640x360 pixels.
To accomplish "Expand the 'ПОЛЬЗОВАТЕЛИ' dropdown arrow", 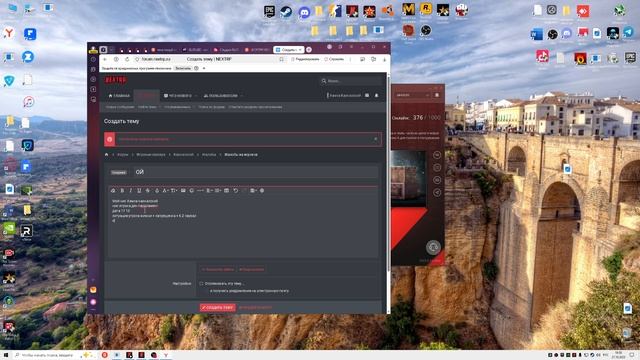I will [x=242, y=96].
